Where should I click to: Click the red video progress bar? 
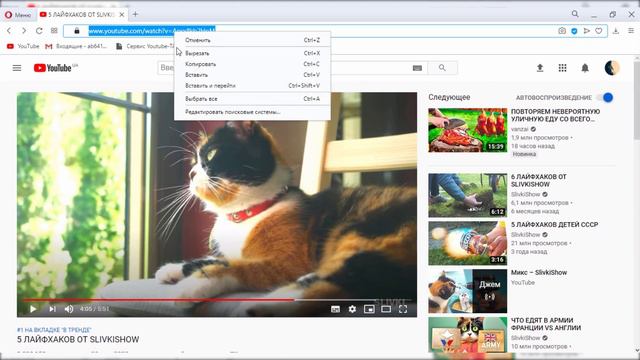(x=158, y=300)
